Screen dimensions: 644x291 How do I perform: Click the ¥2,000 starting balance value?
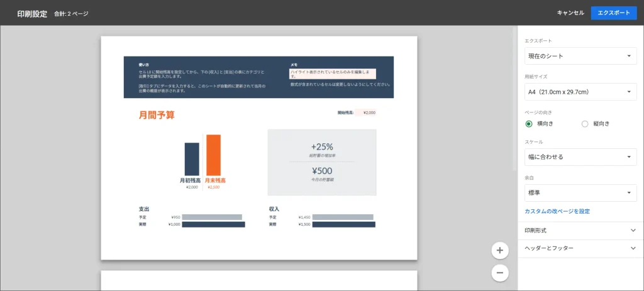click(x=369, y=113)
